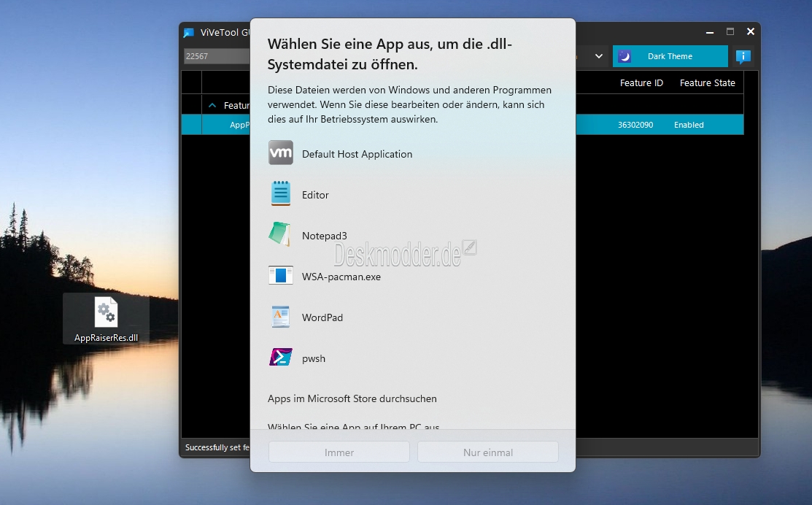Minimize the ViVeTool GUI window
812x505 pixels.
coord(710,32)
